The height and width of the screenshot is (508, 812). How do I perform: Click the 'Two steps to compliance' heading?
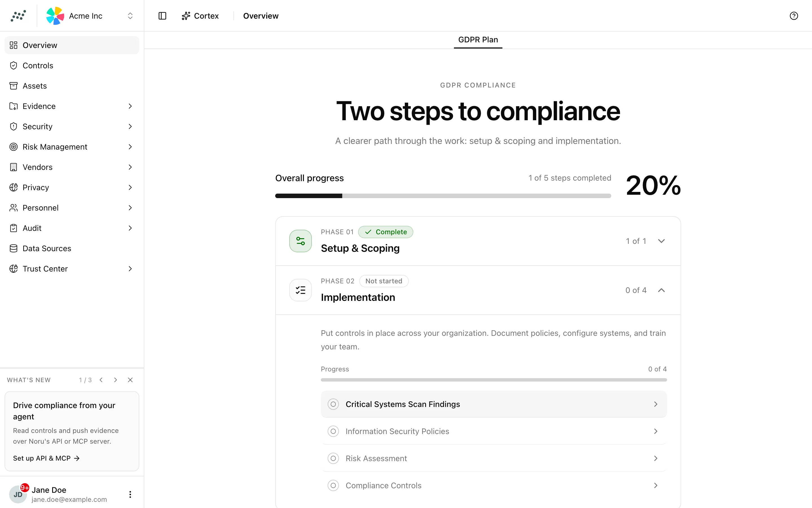point(478,111)
